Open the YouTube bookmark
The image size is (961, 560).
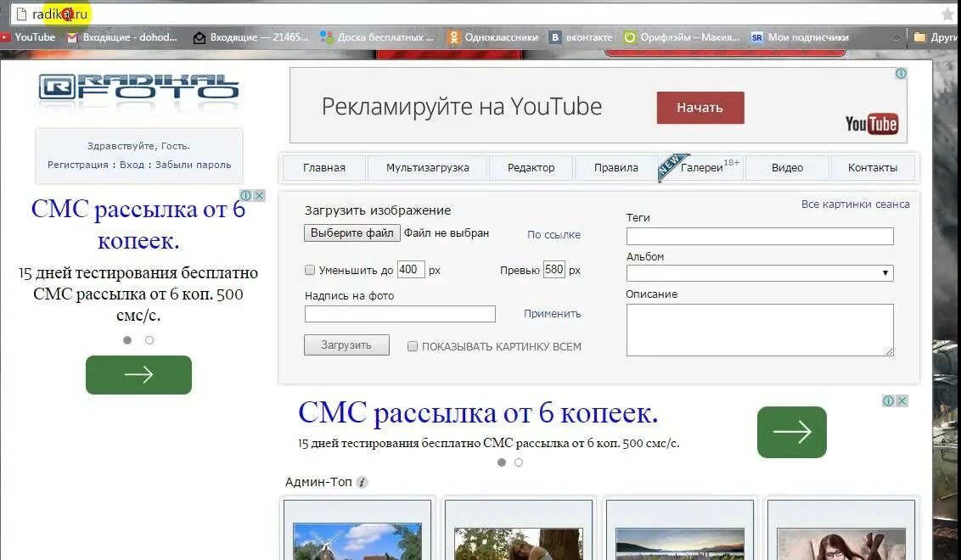28,37
